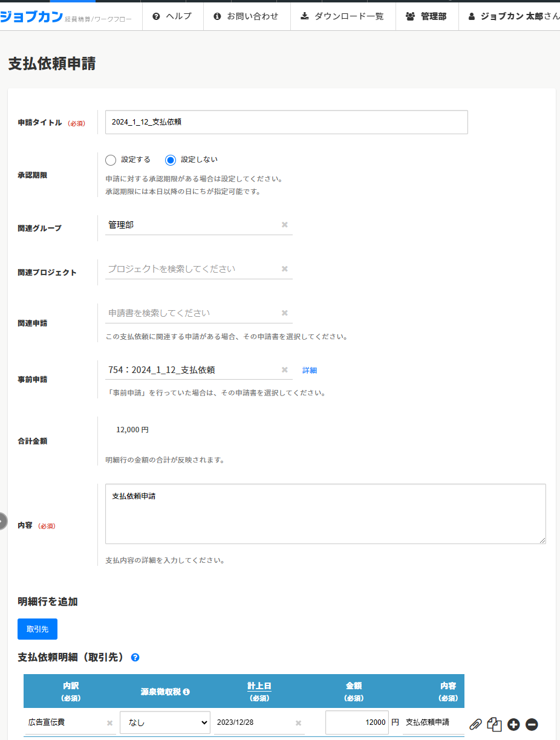
Task: Clear the 計上日 date 2023/12/28
Action: [298, 722]
